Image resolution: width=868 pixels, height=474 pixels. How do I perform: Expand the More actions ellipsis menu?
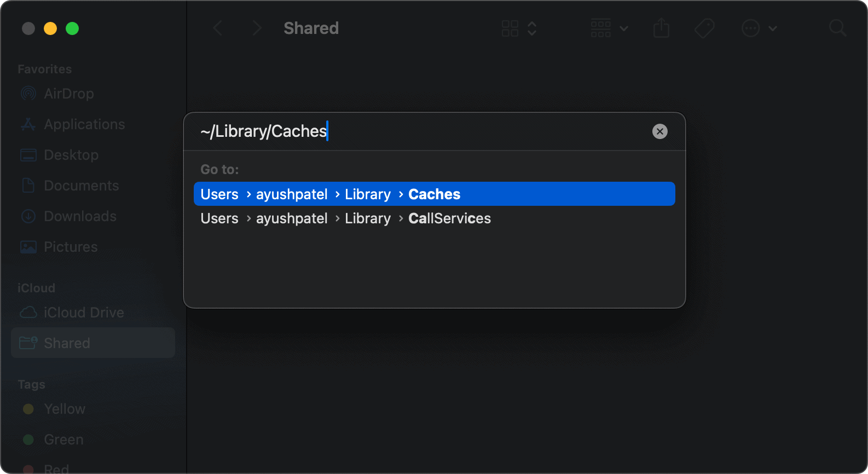pyautogui.click(x=759, y=28)
